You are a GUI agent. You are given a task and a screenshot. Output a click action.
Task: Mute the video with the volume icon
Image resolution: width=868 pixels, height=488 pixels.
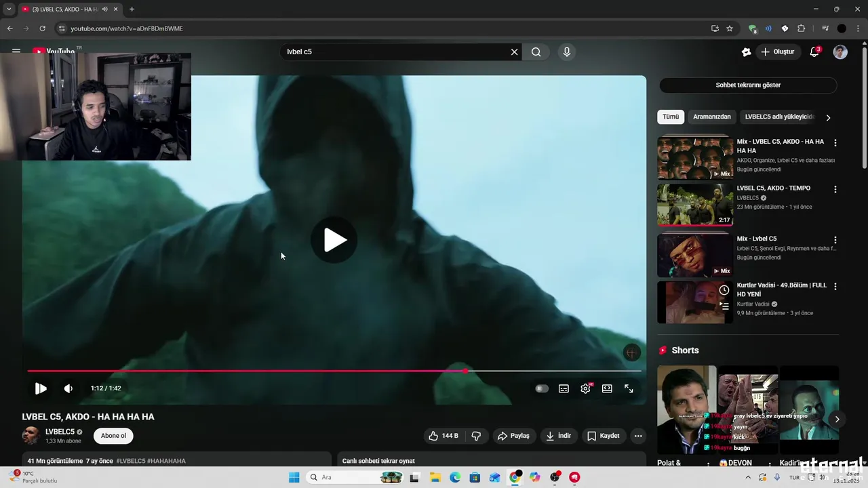pyautogui.click(x=68, y=388)
